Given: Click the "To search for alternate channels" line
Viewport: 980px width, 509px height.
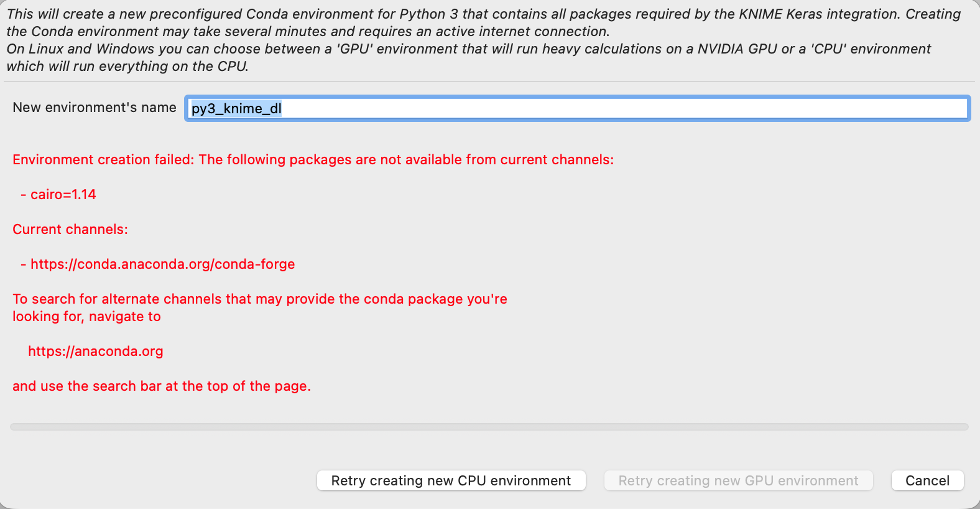Looking at the screenshot, I should click(260, 299).
